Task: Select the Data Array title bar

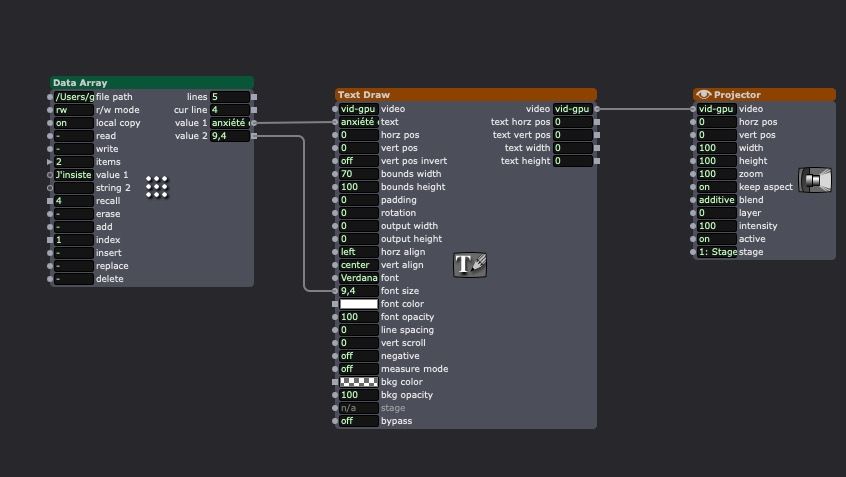Action: tap(152, 83)
